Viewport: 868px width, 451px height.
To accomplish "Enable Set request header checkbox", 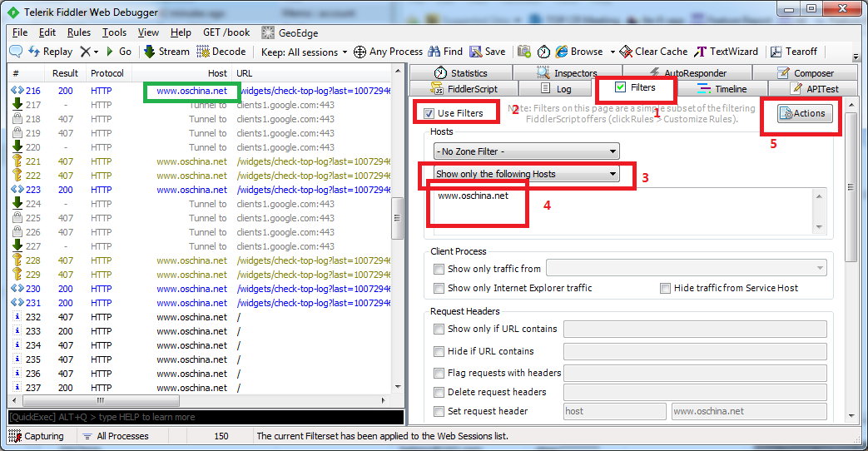I will [439, 411].
